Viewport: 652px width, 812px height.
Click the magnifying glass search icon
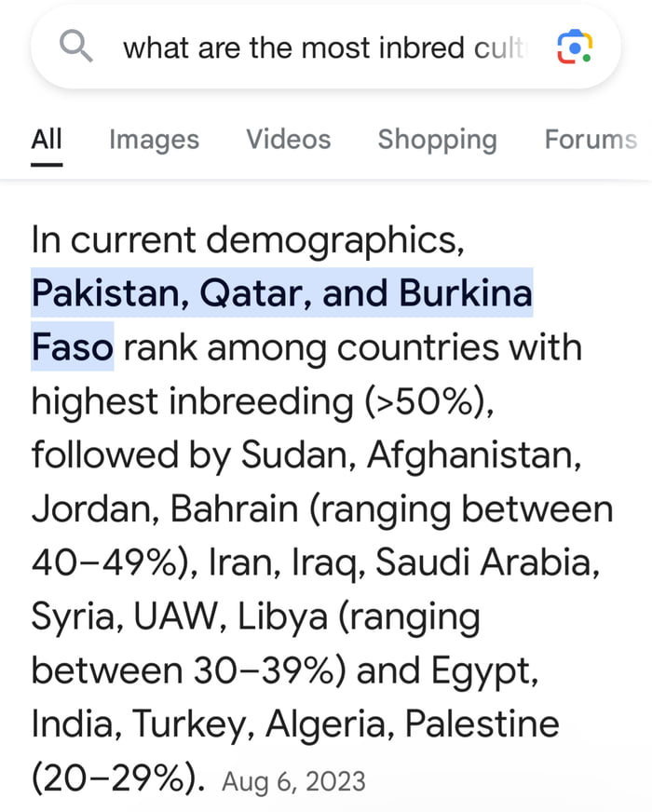(x=78, y=46)
